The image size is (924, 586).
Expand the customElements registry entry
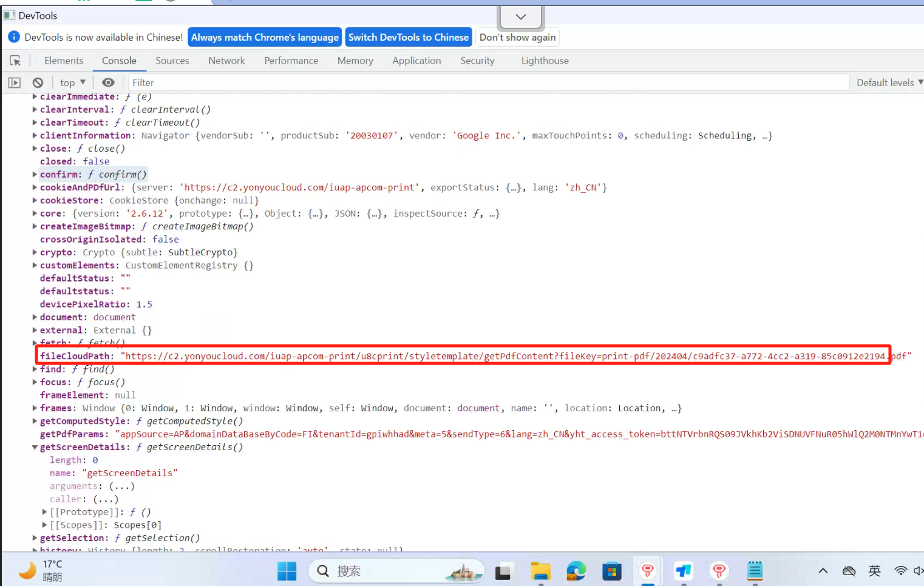[x=35, y=266]
